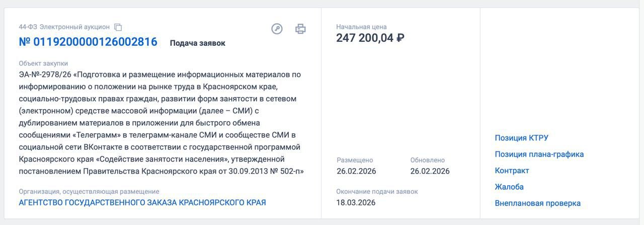Open Позиция плана-графика link

539,155
